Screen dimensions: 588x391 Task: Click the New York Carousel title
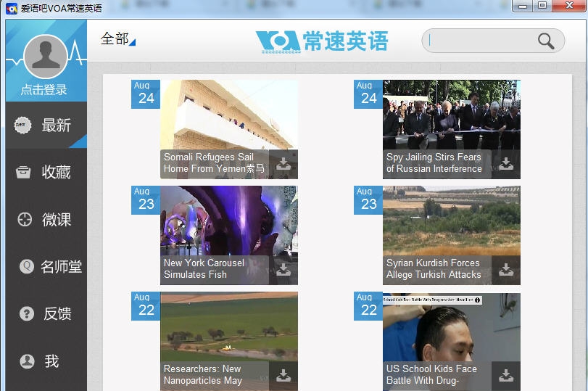click(204, 268)
